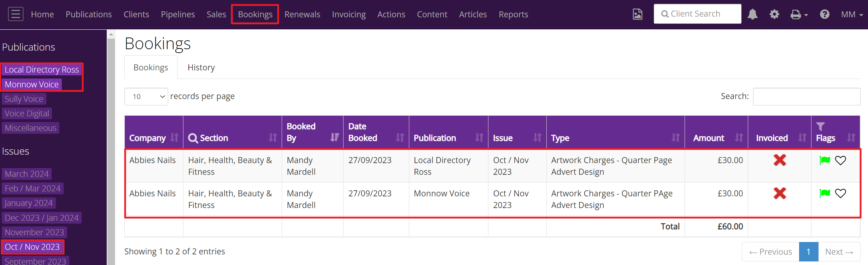The width and height of the screenshot is (868, 265).
Task: Sort by Company column arrows
Action: [x=174, y=138]
